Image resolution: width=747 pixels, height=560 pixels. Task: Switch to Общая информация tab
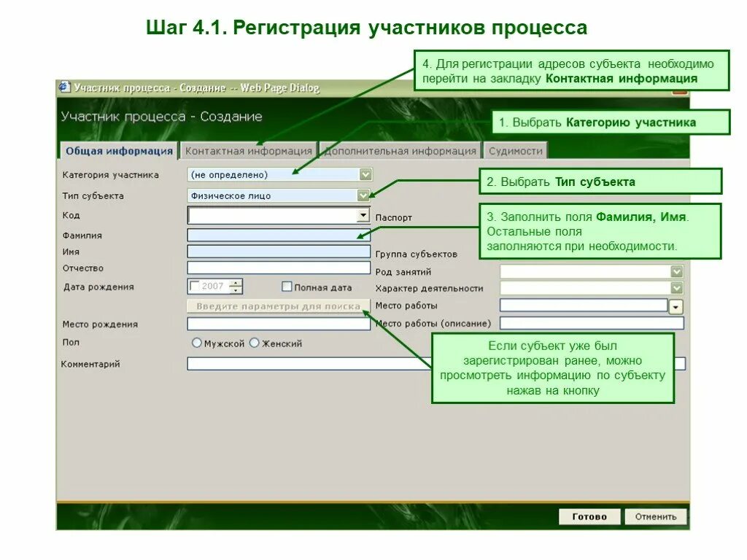pos(119,151)
